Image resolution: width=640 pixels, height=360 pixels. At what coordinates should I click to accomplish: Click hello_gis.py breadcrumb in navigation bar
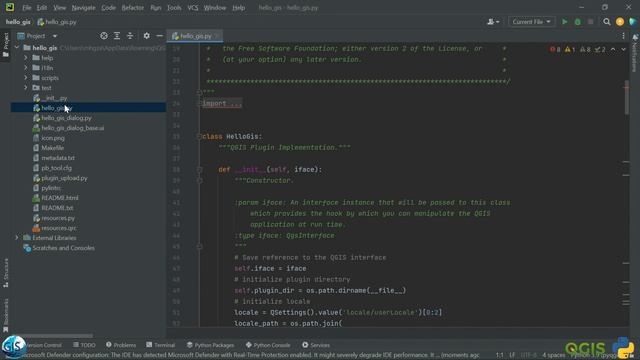[57, 22]
